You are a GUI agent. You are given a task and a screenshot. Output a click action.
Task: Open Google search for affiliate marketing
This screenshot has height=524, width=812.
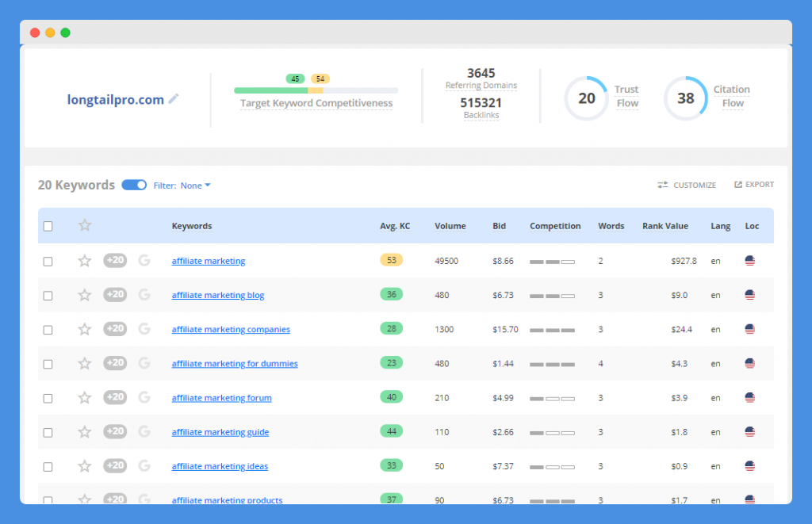[x=144, y=260]
